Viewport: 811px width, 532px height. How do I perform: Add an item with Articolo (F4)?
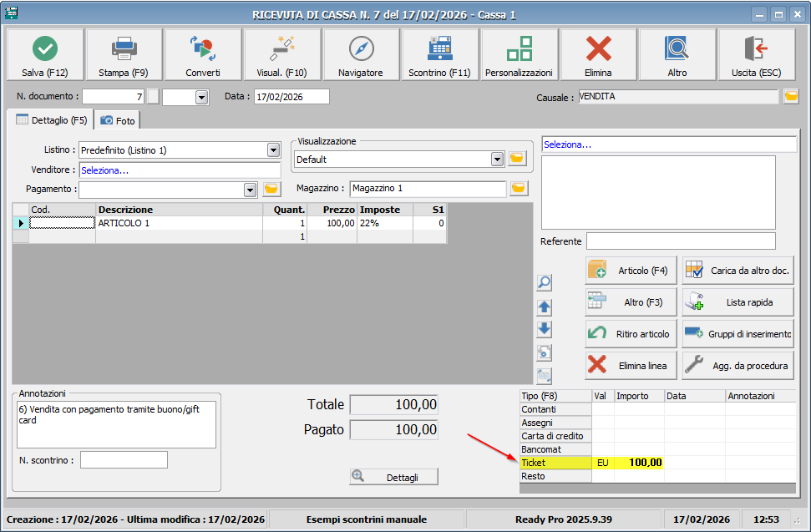click(630, 271)
